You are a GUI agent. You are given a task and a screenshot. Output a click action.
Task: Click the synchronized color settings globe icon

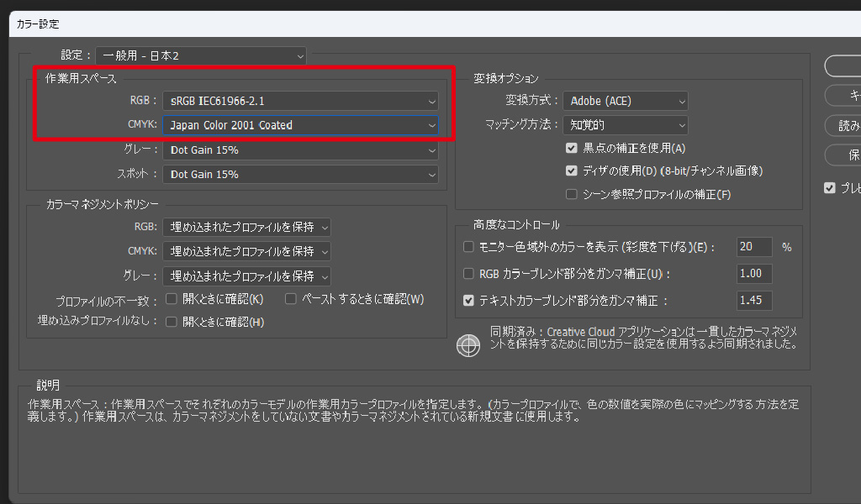(467, 346)
